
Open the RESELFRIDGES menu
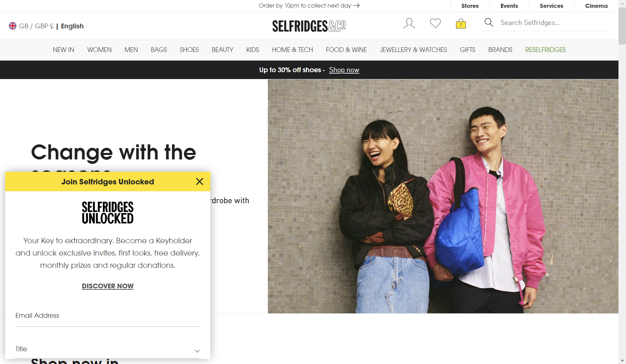pyautogui.click(x=545, y=50)
